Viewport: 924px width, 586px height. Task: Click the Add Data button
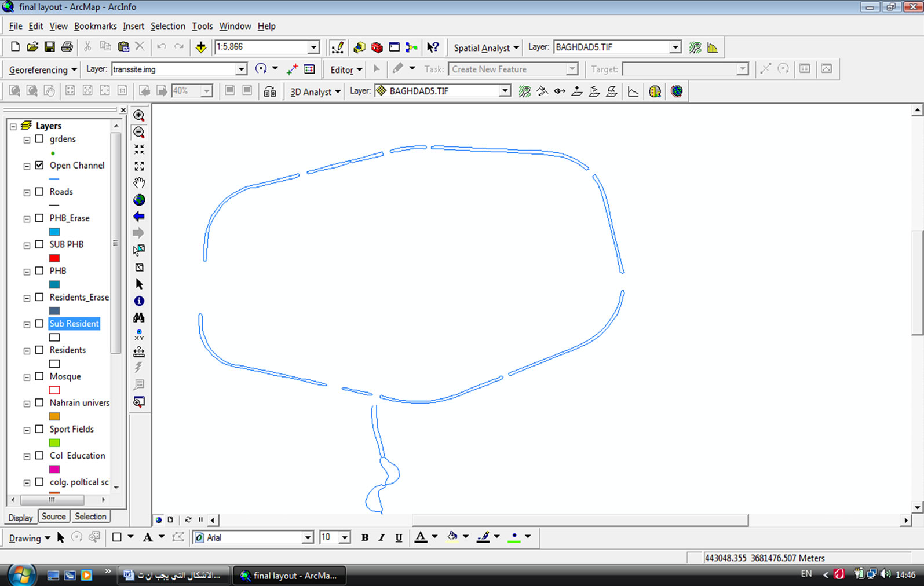[x=201, y=47]
